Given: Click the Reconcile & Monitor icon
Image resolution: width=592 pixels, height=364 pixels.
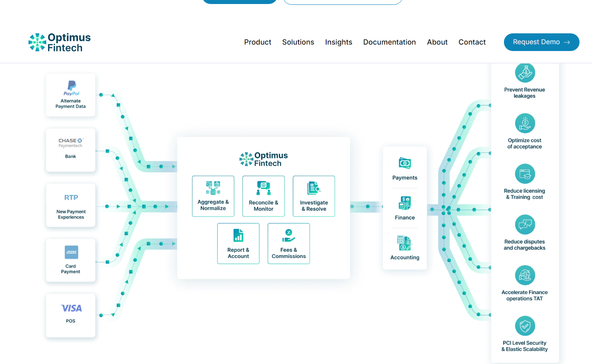Looking at the screenshot, I should 263,188.
